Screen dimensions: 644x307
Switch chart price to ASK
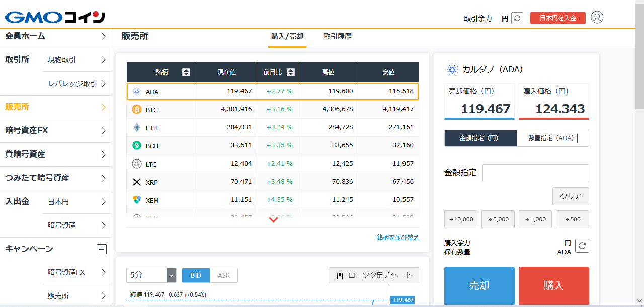click(223, 275)
